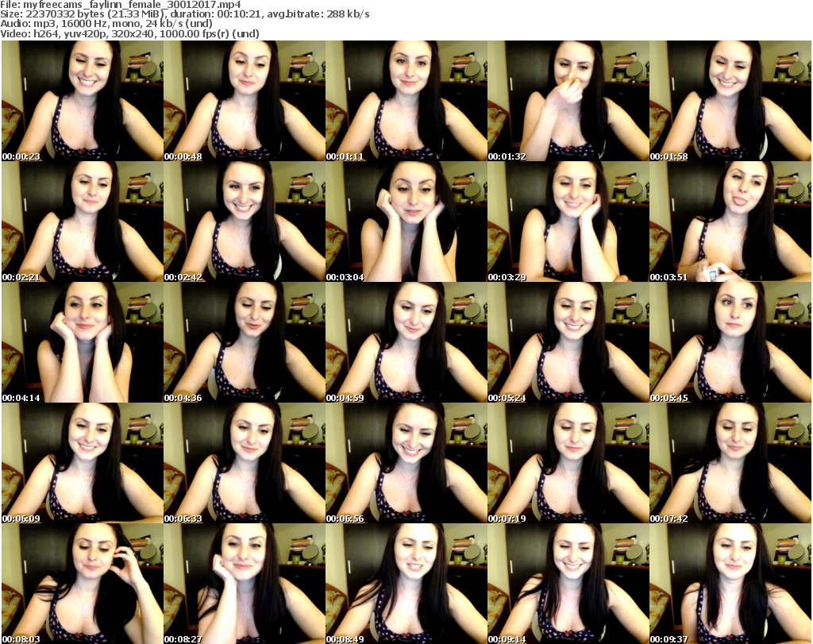
Task: Select the 00:08:27 thumbnail
Action: pos(245,584)
